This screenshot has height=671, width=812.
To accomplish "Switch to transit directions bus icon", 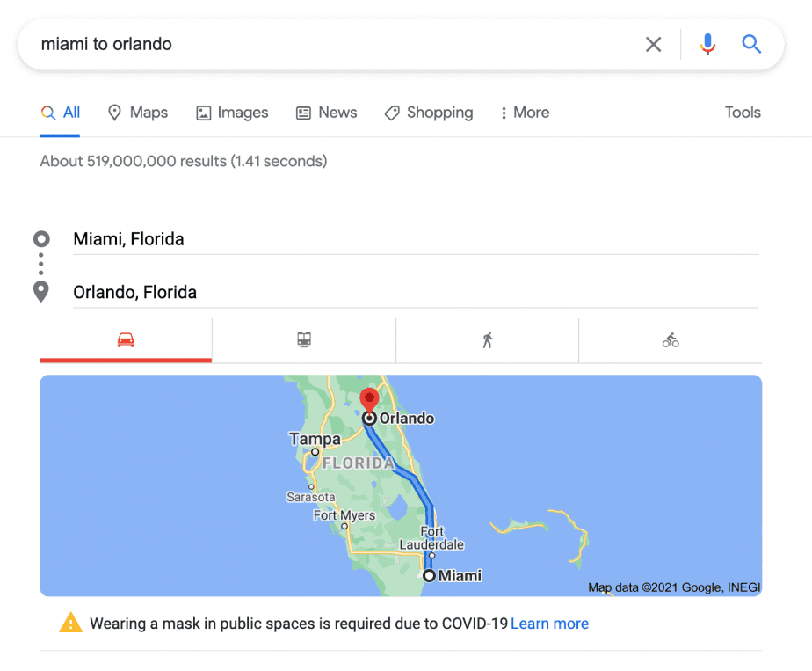I will pyautogui.click(x=304, y=340).
